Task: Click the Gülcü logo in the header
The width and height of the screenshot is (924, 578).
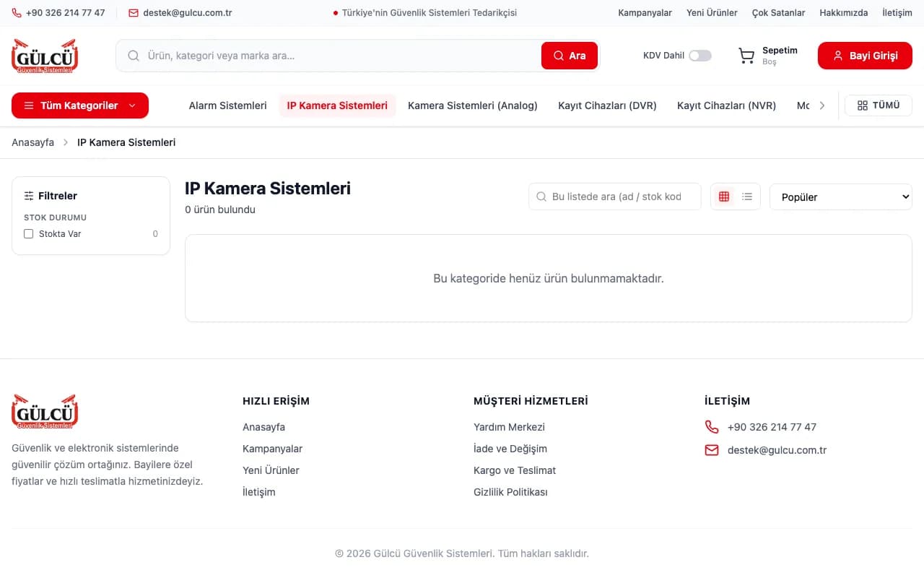Action: point(45,56)
